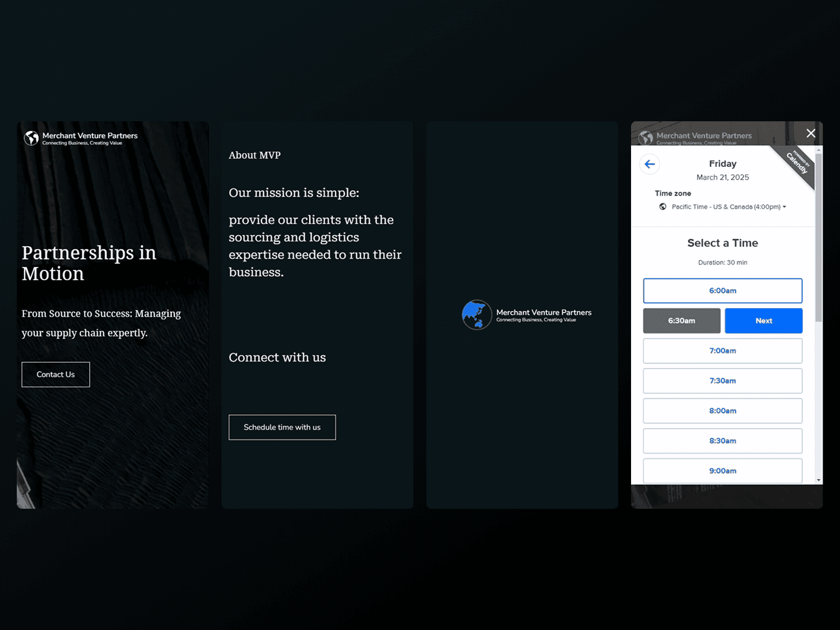This screenshot has height=630, width=840.
Task: Click the 'Our mission is simple:' text
Action: coord(294,193)
